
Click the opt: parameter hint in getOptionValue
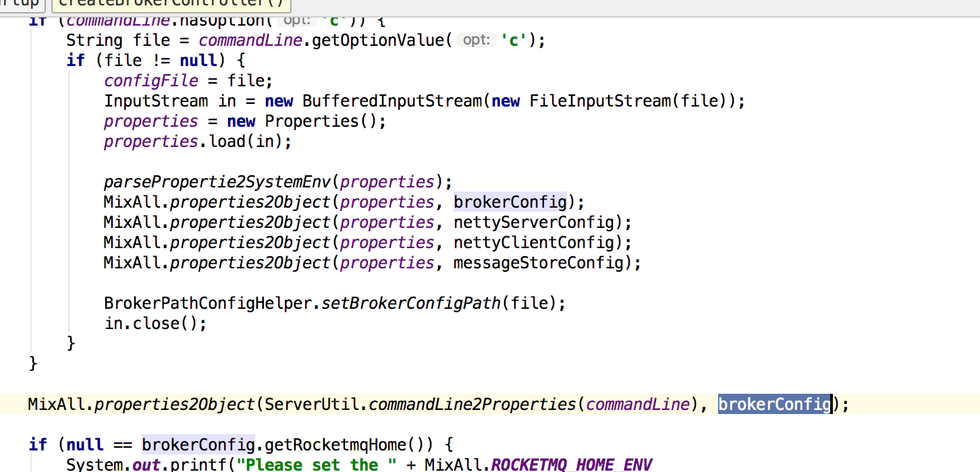click(x=476, y=40)
